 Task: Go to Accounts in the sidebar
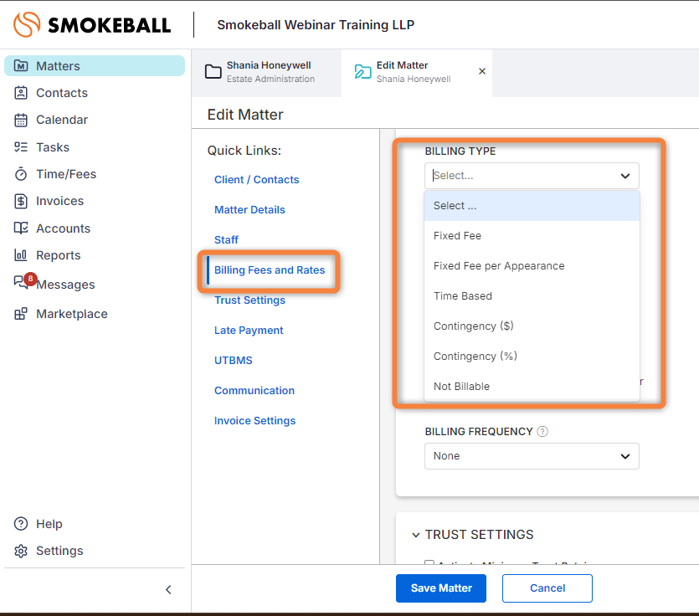tap(64, 228)
